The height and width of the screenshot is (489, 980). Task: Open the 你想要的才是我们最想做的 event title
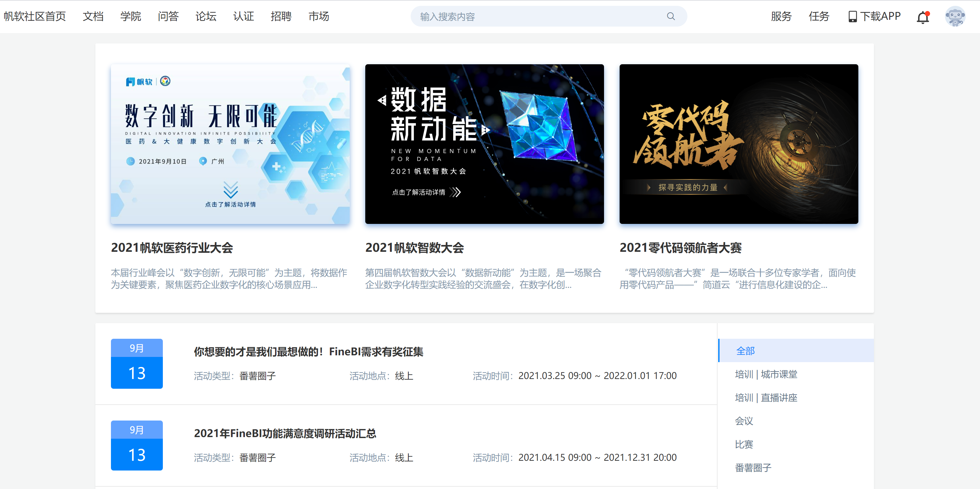coord(308,352)
